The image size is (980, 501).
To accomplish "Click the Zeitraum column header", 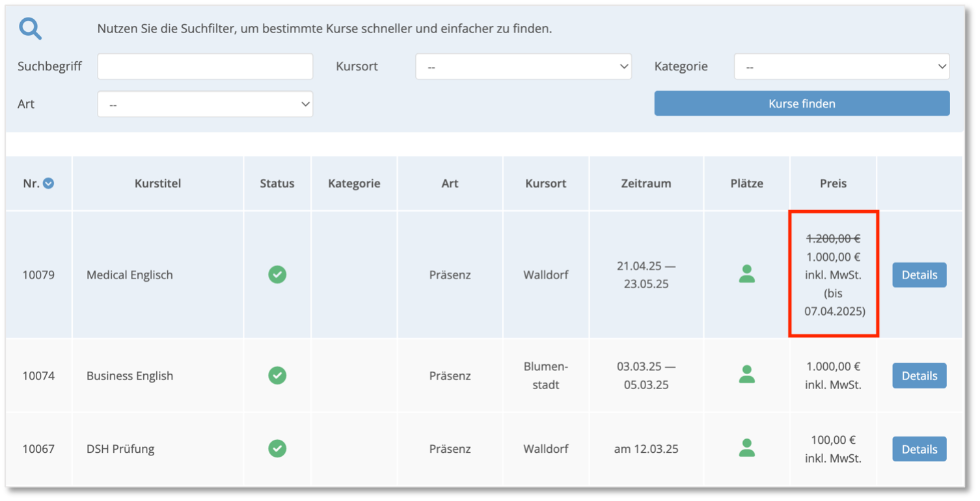I will click(646, 183).
